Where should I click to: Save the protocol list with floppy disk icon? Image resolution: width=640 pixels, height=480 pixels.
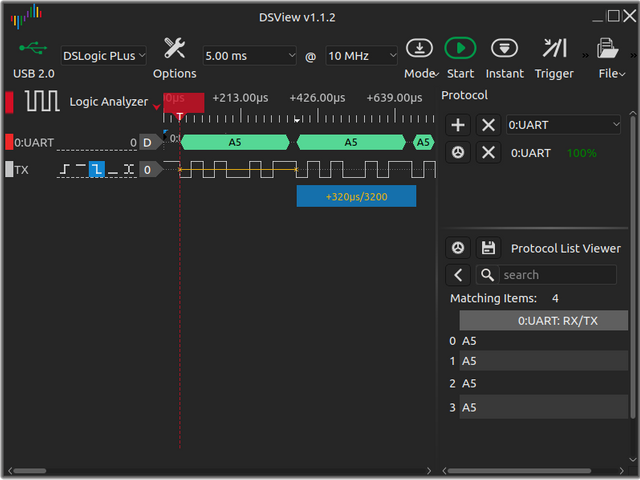click(x=488, y=248)
